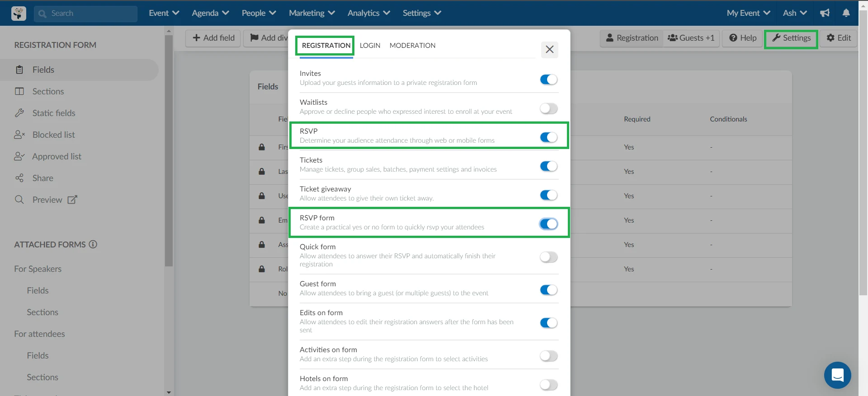
Task: Open the announcements megaphone icon
Action: click(x=825, y=13)
